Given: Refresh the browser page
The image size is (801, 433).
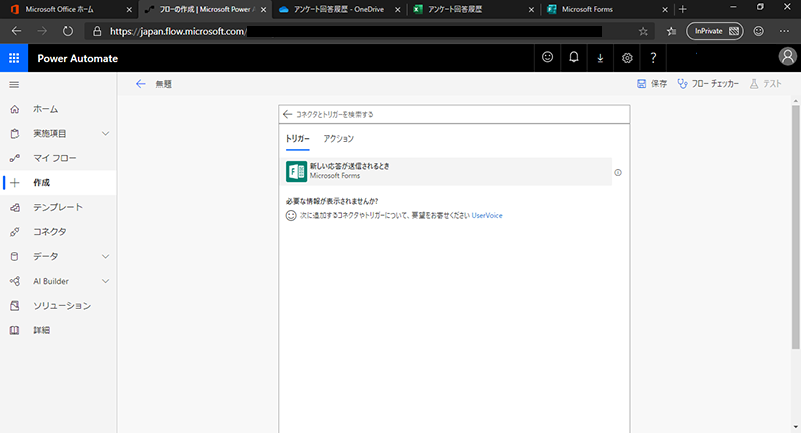Looking at the screenshot, I should [x=68, y=31].
